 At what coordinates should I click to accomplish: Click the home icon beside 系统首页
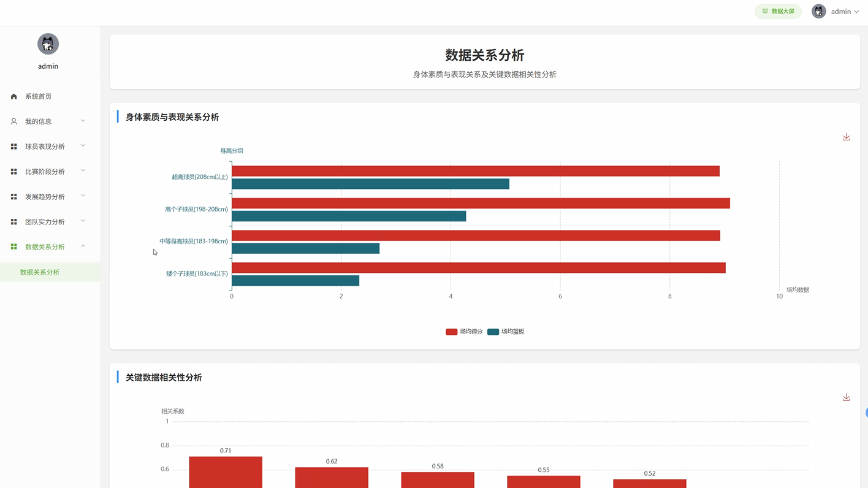click(x=13, y=96)
